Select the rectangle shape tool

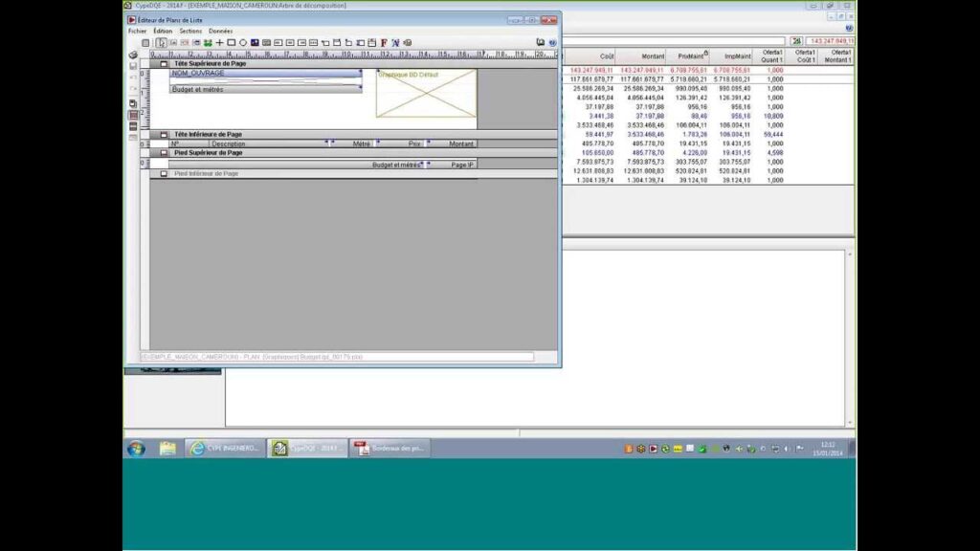tap(231, 43)
